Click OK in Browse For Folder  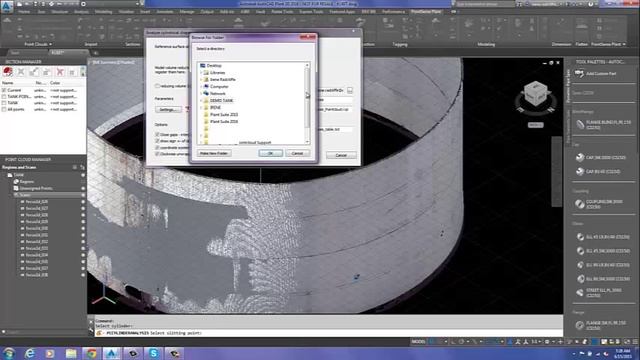[x=271, y=153]
